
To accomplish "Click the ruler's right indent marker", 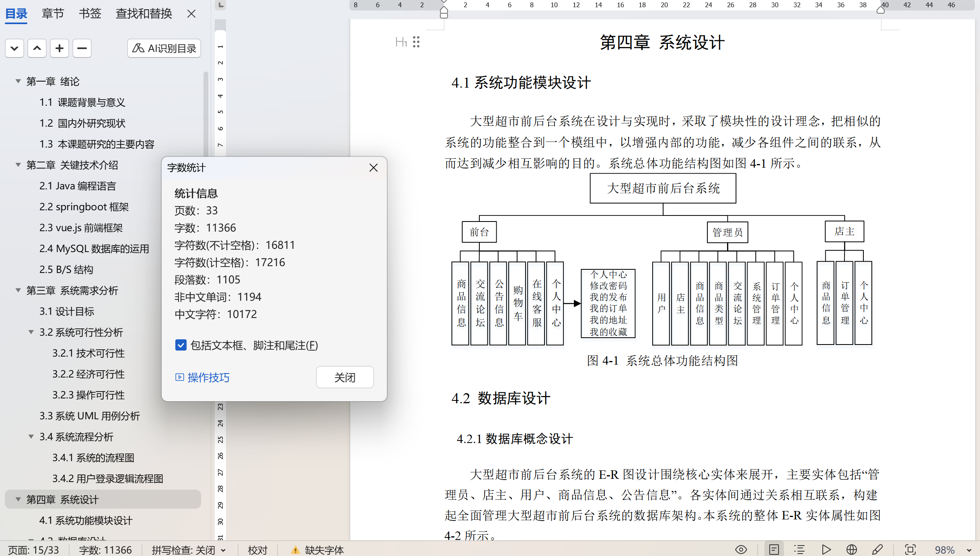I will [881, 10].
